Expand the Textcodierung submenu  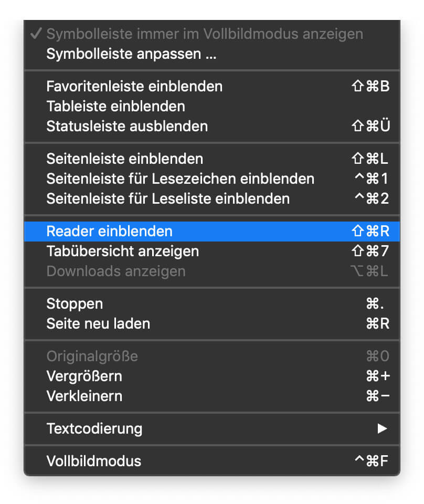94,428
